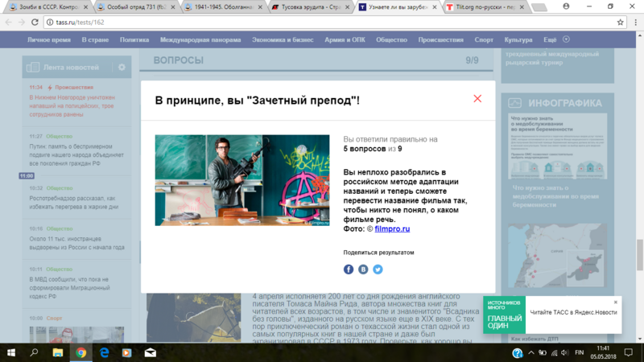Image resolution: width=644 pixels, height=362 pixels.
Task: Switch to the 'Особый отряд 731' tab
Action: pos(135,7)
